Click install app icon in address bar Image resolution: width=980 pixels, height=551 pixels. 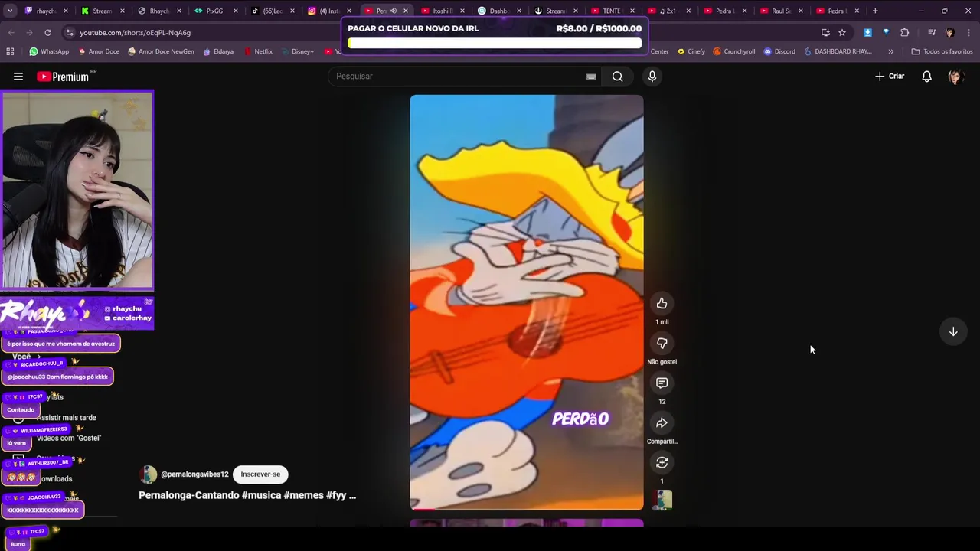(825, 33)
